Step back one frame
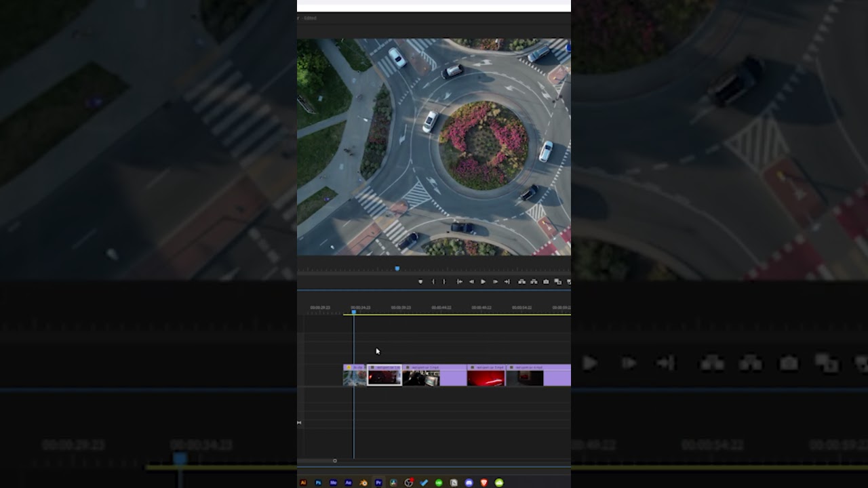This screenshot has height=488, width=868. pyautogui.click(x=471, y=281)
